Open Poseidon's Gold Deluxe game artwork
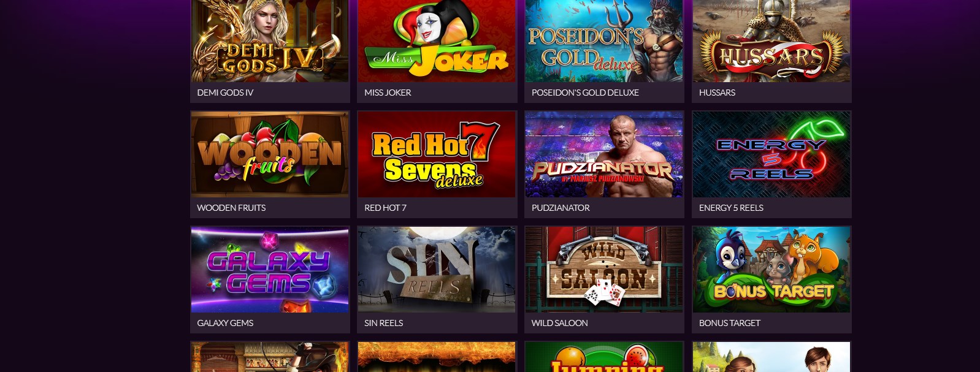980x372 pixels. click(604, 41)
